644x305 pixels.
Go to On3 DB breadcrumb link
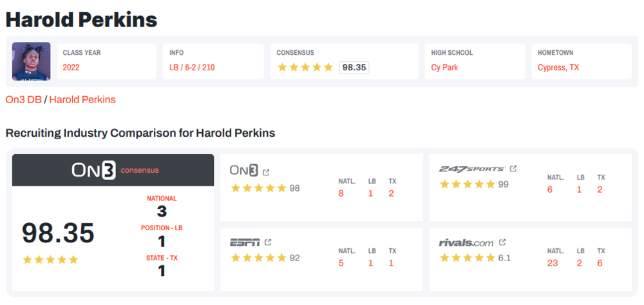23,99
